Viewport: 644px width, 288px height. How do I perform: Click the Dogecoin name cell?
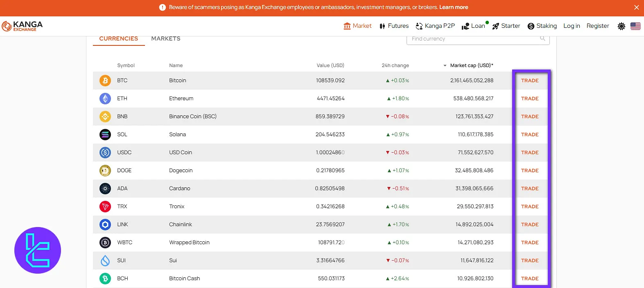(x=181, y=171)
